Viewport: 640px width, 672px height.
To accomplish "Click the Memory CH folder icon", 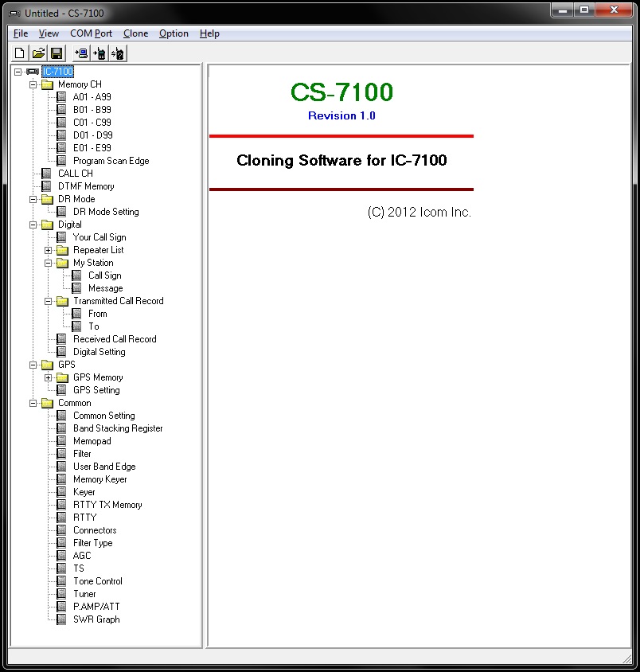I will click(x=47, y=84).
